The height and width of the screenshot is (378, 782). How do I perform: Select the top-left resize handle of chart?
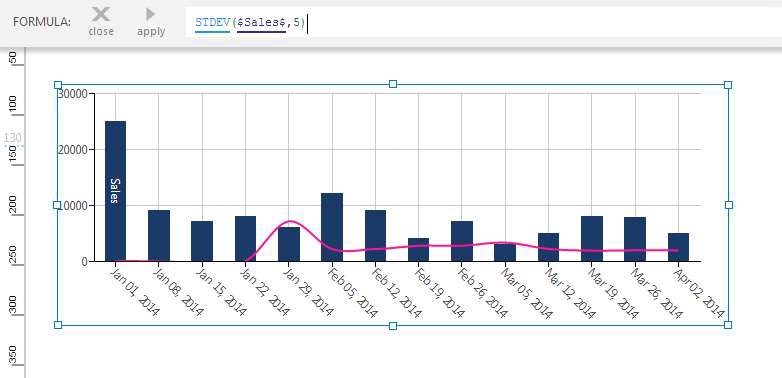(x=58, y=85)
